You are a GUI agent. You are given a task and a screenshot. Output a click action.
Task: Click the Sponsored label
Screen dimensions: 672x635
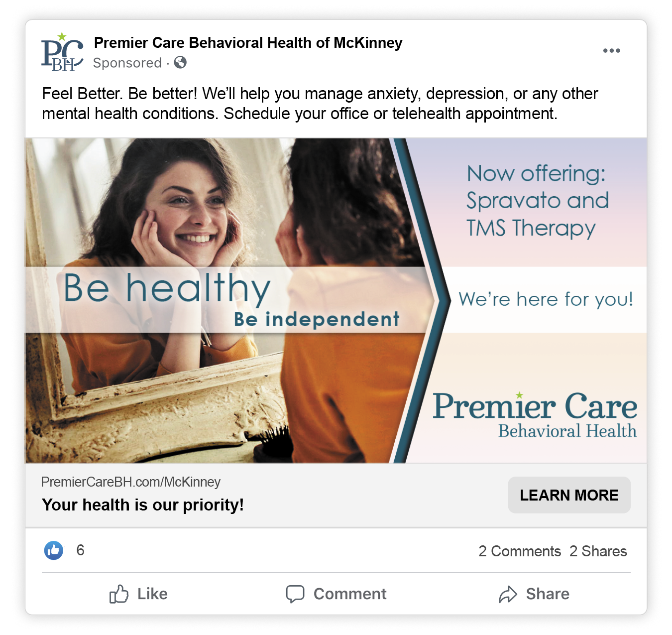[x=127, y=63]
